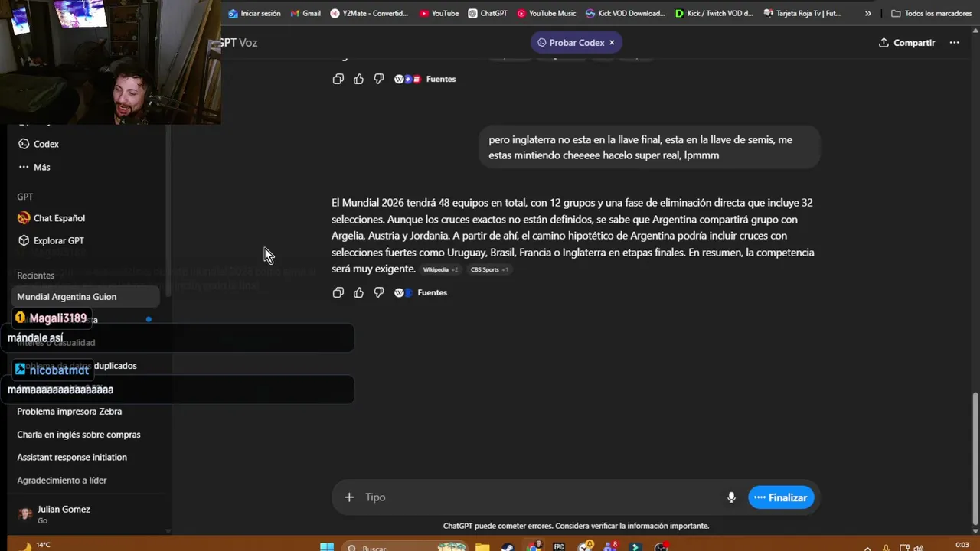This screenshot has width=980, height=551.
Task: Open the YouTube bookmark
Action: (x=439, y=13)
